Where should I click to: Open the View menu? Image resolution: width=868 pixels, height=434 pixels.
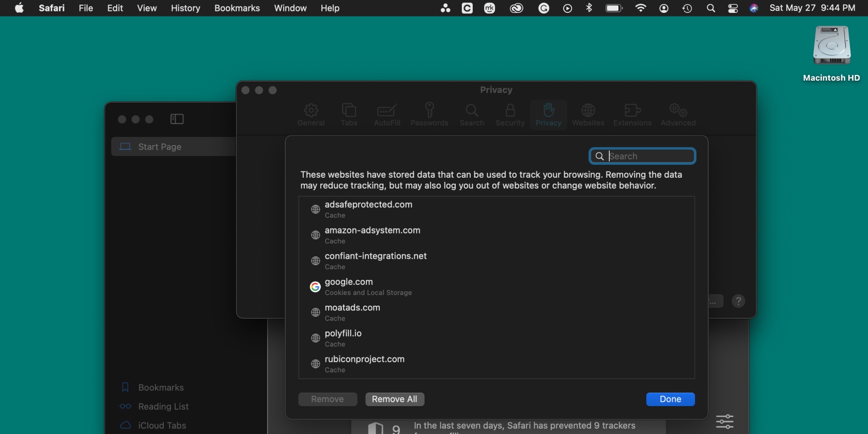(x=147, y=8)
